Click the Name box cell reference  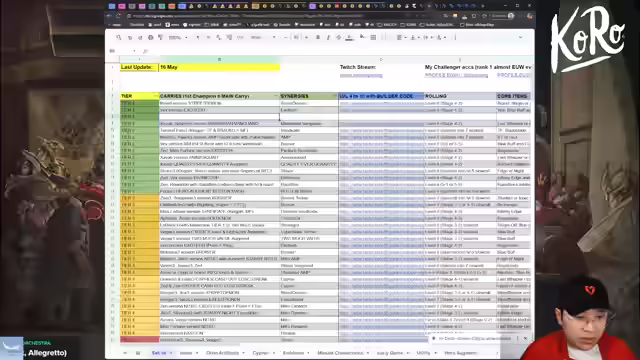click(122, 51)
